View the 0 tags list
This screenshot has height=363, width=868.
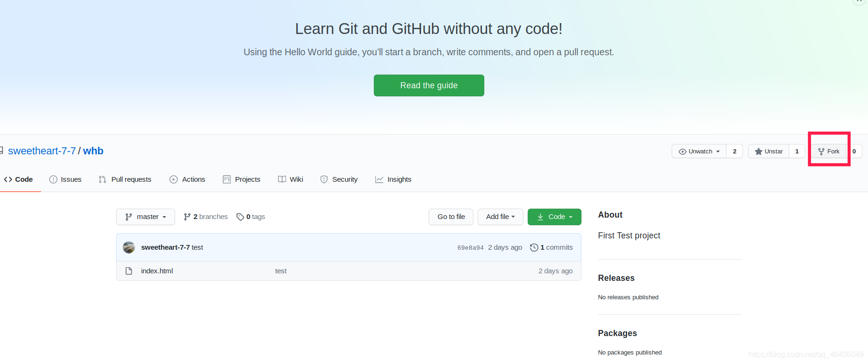(x=251, y=217)
